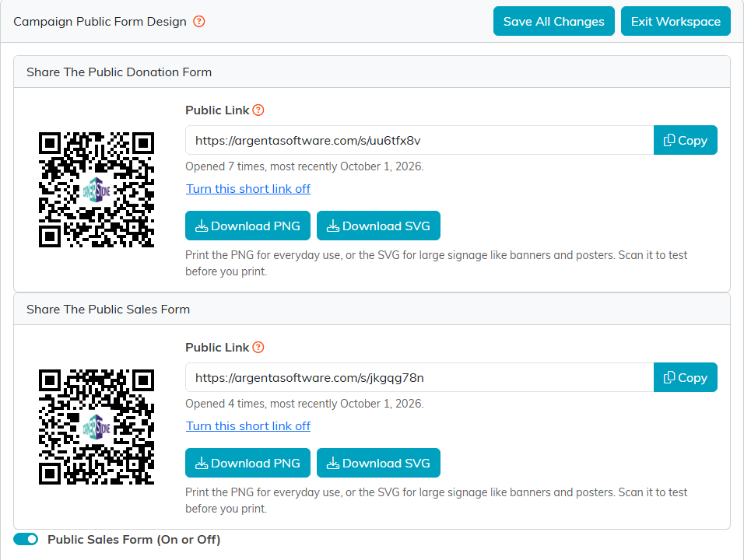Select the sales form URL field
This screenshot has width=744, height=560.
pos(419,377)
